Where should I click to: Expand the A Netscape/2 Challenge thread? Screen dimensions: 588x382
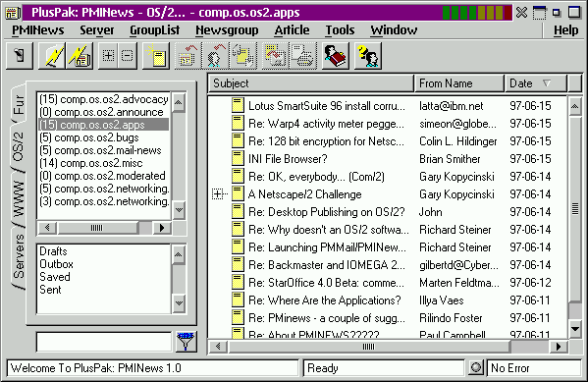tap(217, 194)
